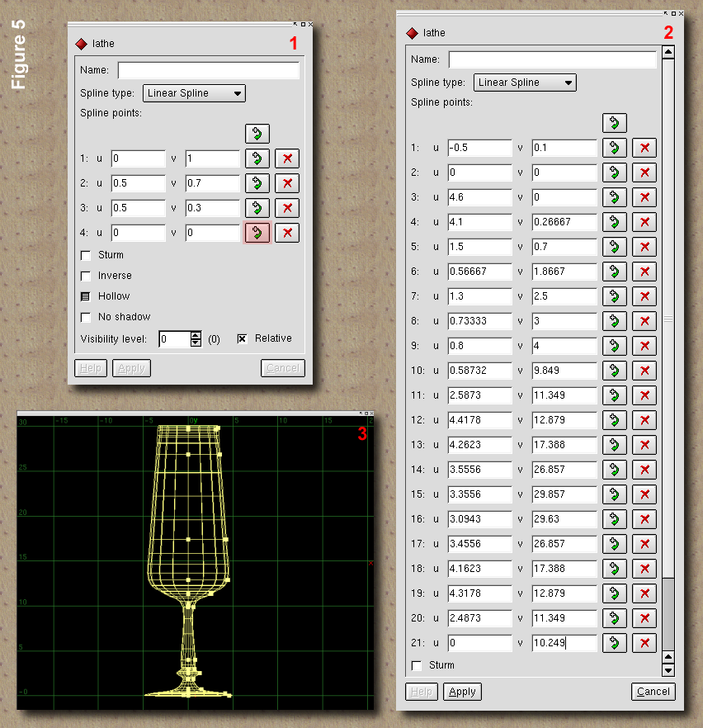Image resolution: width=703 pixels, height=728 pixels.
Task: Open Spline type dropdown in dialog 1
Action: click(x=194, y=92)
